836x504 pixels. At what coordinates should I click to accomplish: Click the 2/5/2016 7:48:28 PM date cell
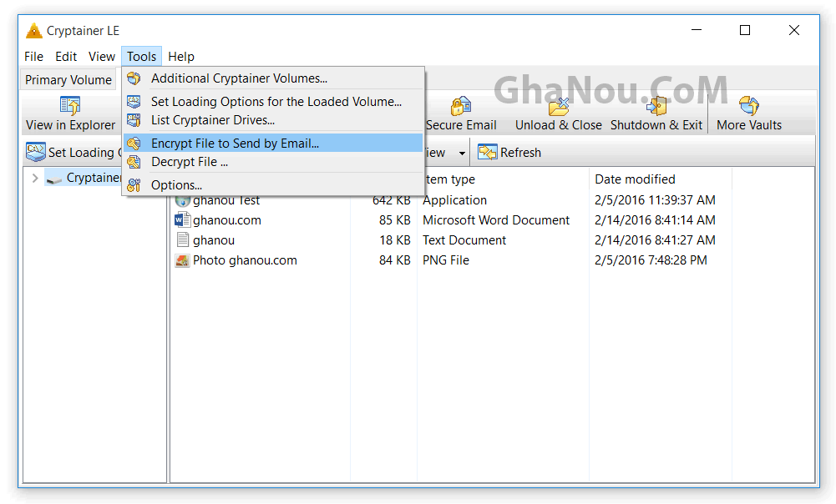[651, 260]
